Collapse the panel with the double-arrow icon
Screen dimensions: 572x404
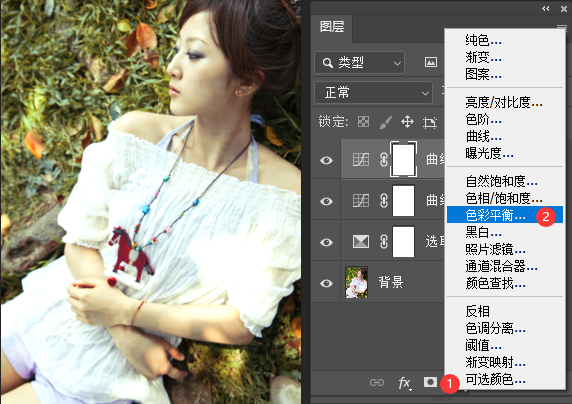[546, 8]
